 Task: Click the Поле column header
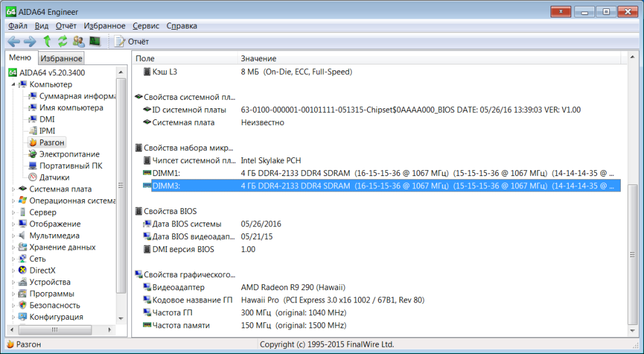pos(185,59)
